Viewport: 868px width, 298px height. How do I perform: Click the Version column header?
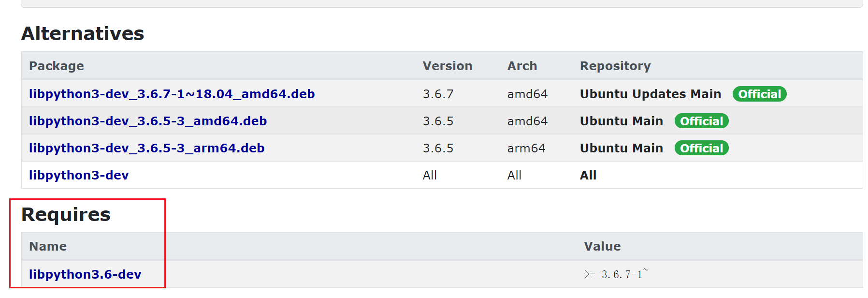coord(447,66)
